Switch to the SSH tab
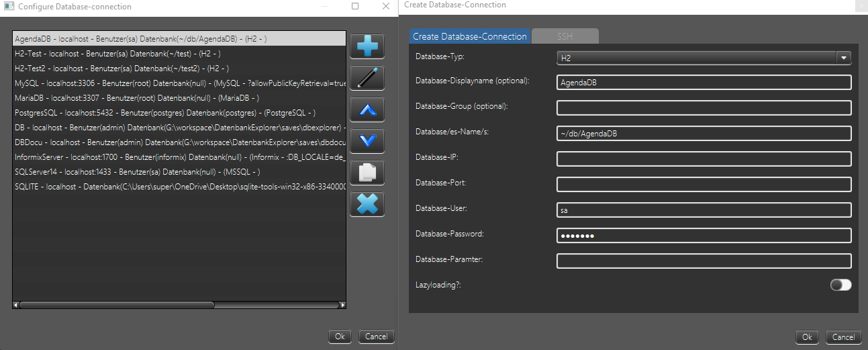Viewport: 868px width, 350px height. [565, 36]
